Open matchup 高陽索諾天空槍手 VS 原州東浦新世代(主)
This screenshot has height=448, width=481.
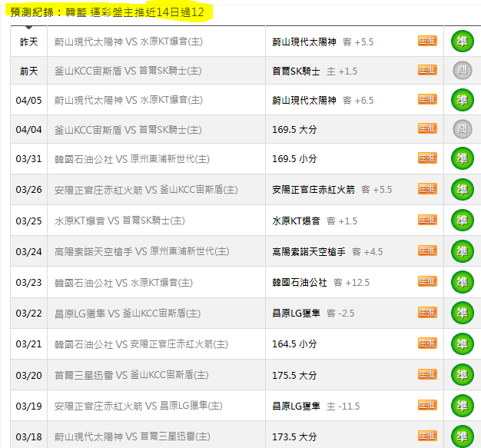[141, 251]
